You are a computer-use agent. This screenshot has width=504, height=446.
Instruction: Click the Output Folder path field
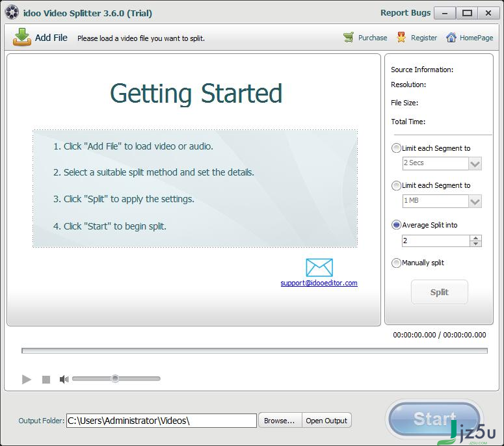[x=161, y=421]
